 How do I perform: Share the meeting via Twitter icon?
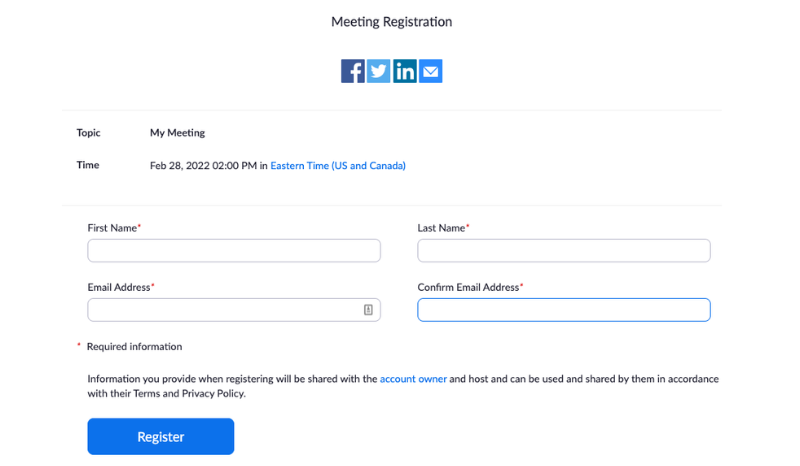379,71
